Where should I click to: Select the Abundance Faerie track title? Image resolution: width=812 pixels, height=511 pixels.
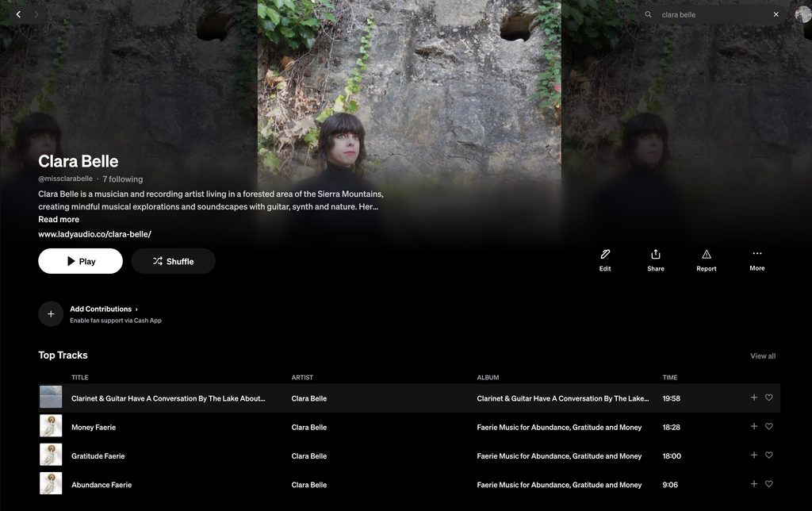(101, 485)
